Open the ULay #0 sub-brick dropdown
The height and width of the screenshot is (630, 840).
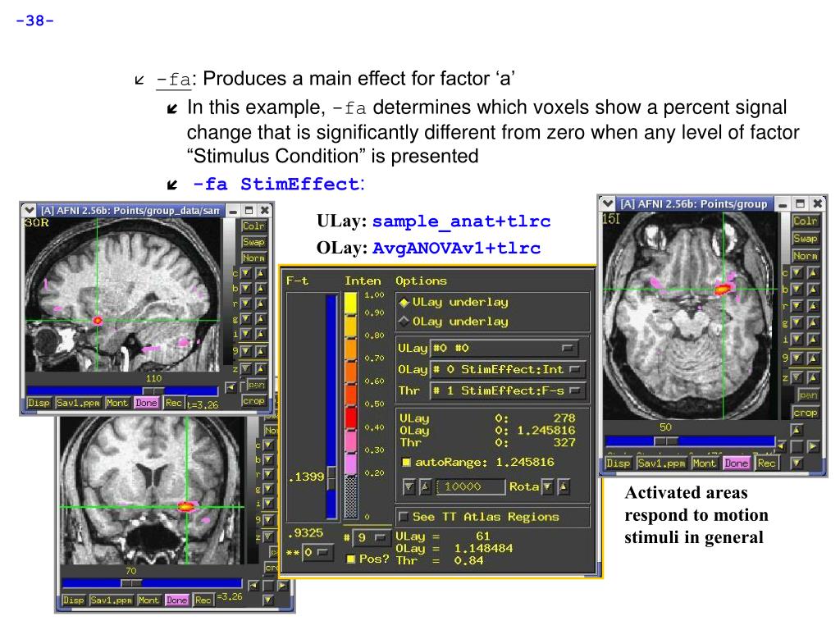tap(503, 348)
